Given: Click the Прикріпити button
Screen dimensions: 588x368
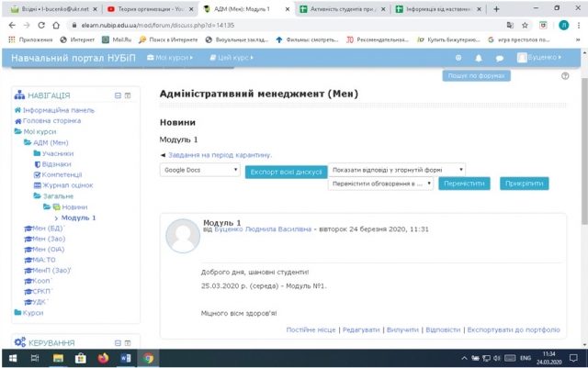Looking at the screenshot, I should (x=525, y=184).
